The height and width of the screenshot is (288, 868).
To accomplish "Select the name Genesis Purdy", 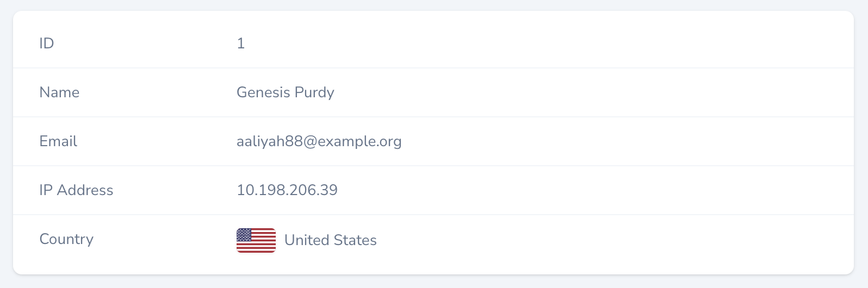I will click(285, 92).
